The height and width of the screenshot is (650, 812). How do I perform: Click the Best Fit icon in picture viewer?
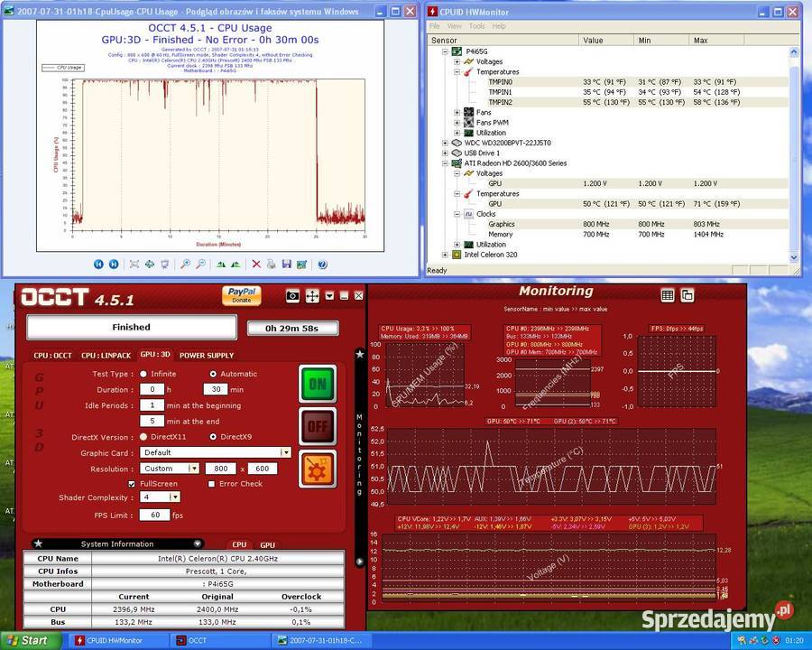click(134, 265)
